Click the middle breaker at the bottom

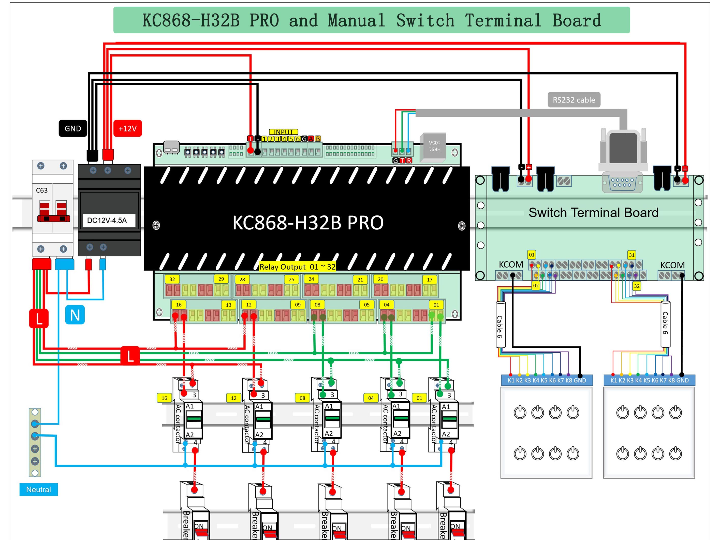click(x=332, y=511)
